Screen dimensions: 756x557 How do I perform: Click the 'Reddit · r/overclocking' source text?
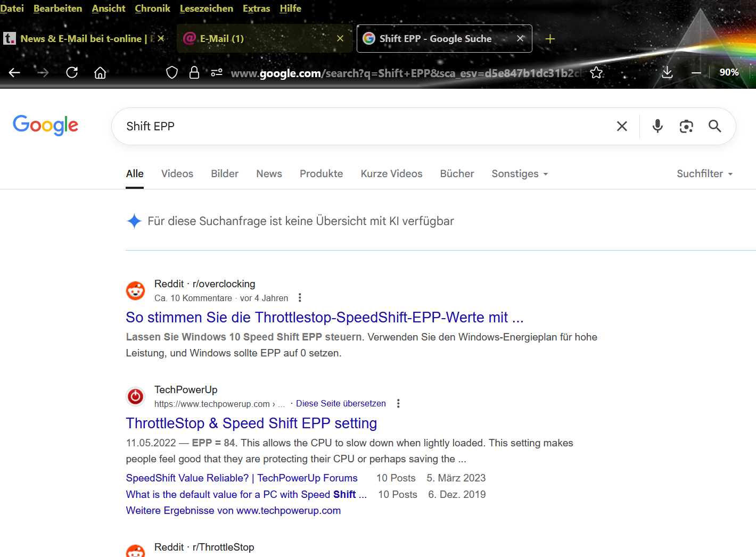(x=205, y=284)
